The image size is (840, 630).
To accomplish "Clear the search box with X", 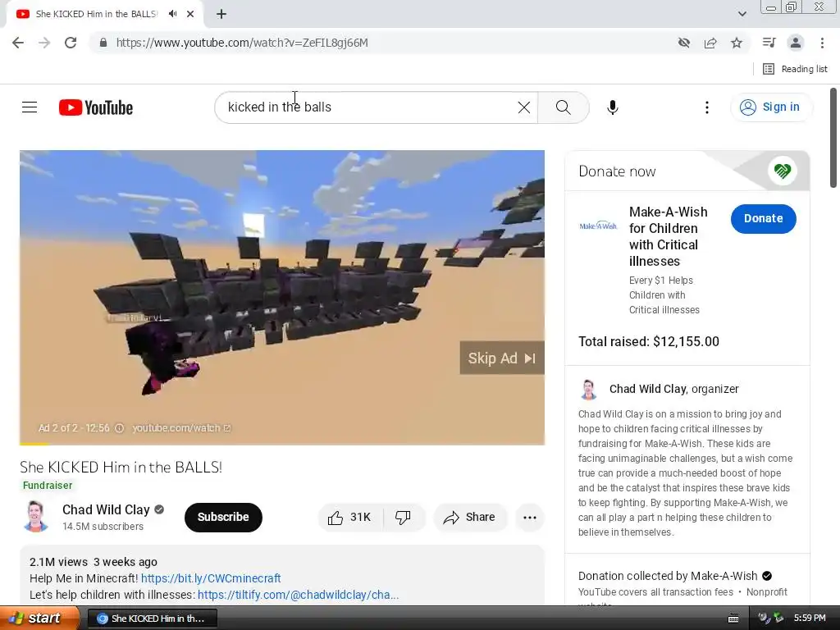I will (x=524, y=107).
